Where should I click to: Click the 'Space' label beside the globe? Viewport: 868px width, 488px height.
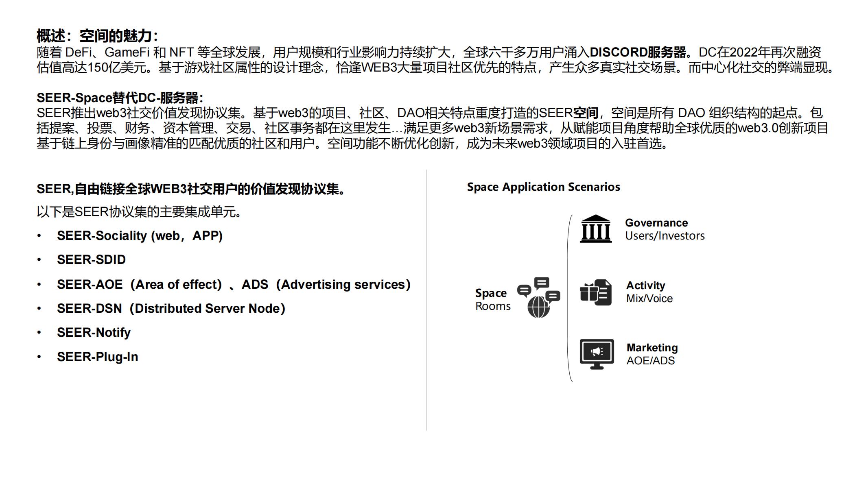tap(491, 293)
